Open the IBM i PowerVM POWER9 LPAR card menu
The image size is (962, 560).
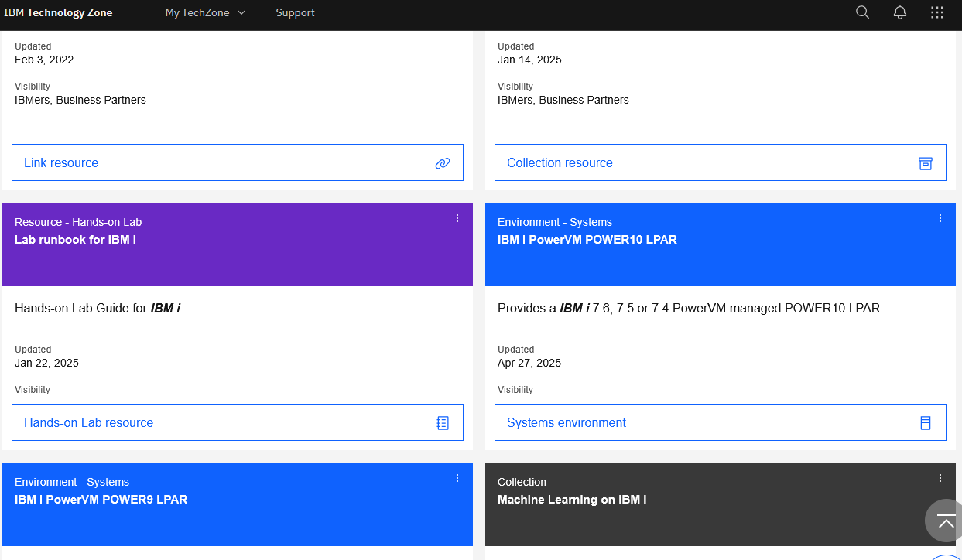coord(457,478)
